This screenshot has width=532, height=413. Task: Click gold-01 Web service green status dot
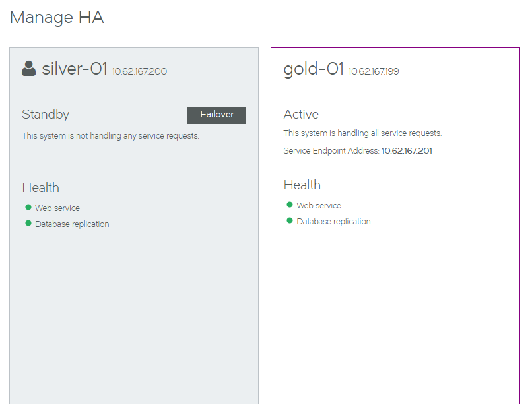point(290,205)
